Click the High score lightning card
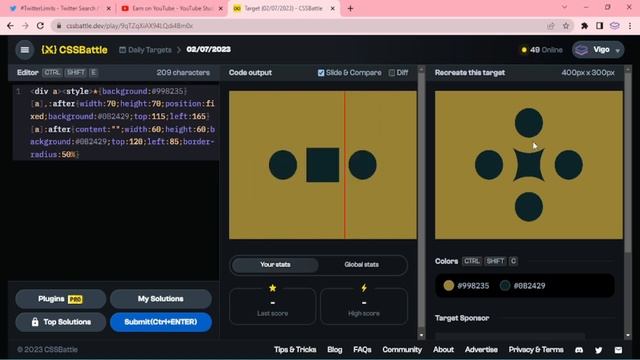Screen dimensions: 640x360 [364, 306]
